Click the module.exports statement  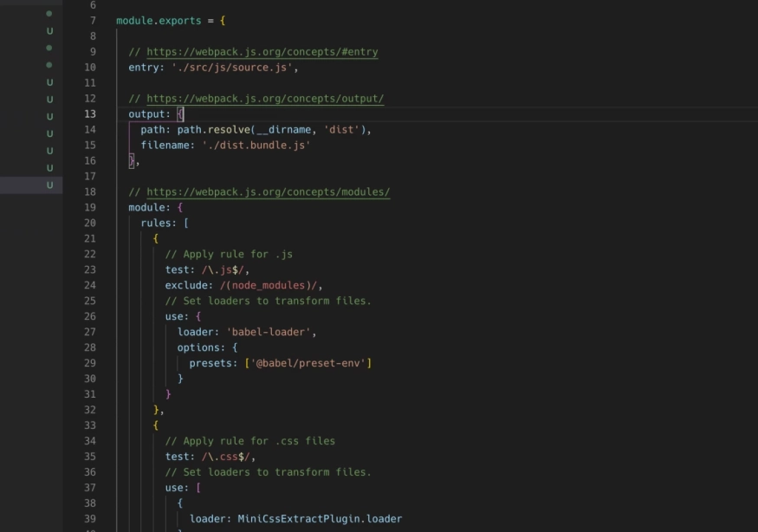pos(158,21)
